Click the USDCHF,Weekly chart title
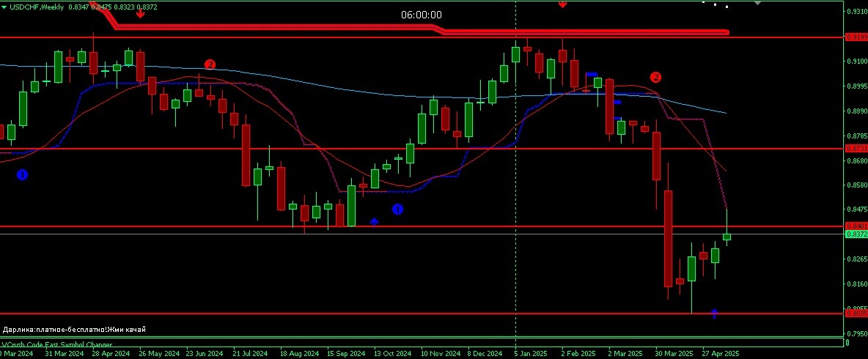Image resolution: width=868 pixels, height=359 pixels. coord(37,7)
